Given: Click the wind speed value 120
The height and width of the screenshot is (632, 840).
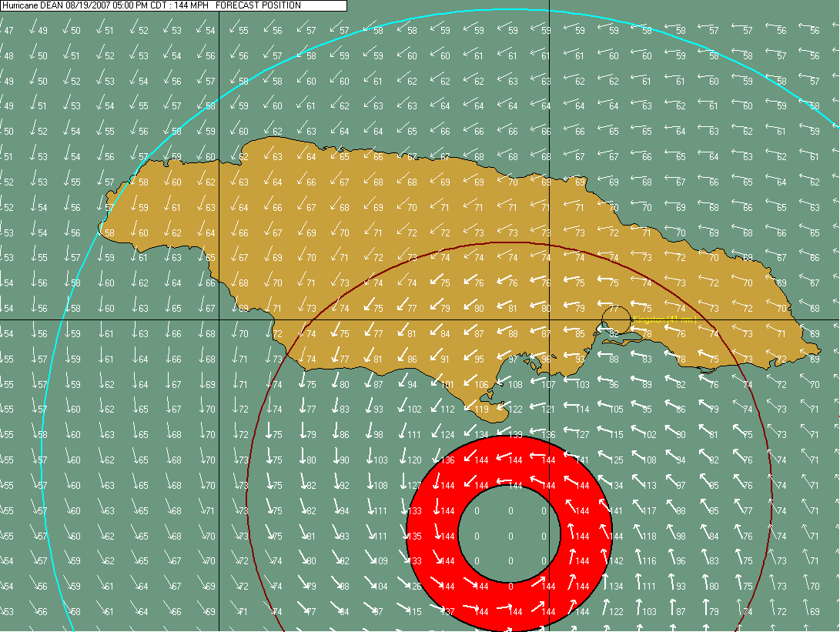Looking at the screenshot, I should [414, 460].
